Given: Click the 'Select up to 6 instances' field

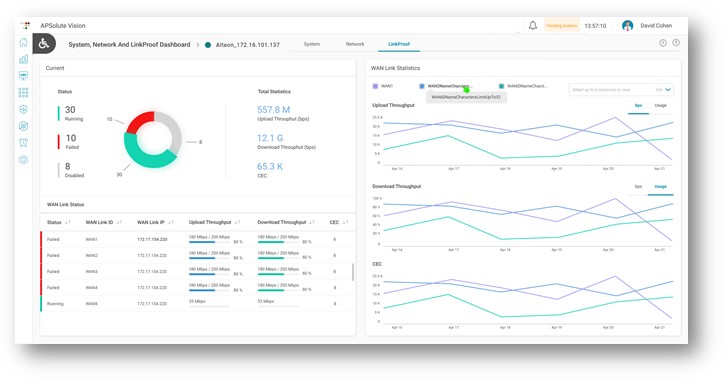Looking at the screenshot, I should pos(621,90).
